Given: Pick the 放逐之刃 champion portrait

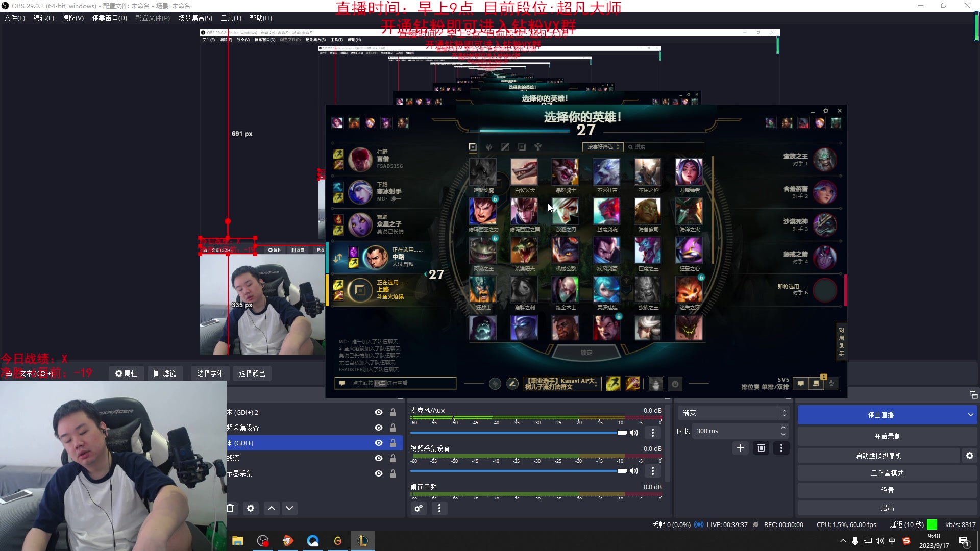Looking at the screenshot, I should 566,211.
